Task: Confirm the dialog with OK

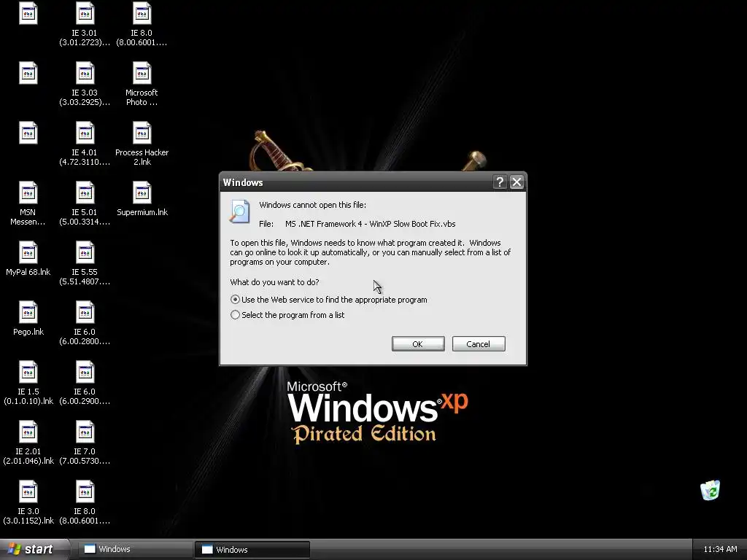Action: pos(418,344)
